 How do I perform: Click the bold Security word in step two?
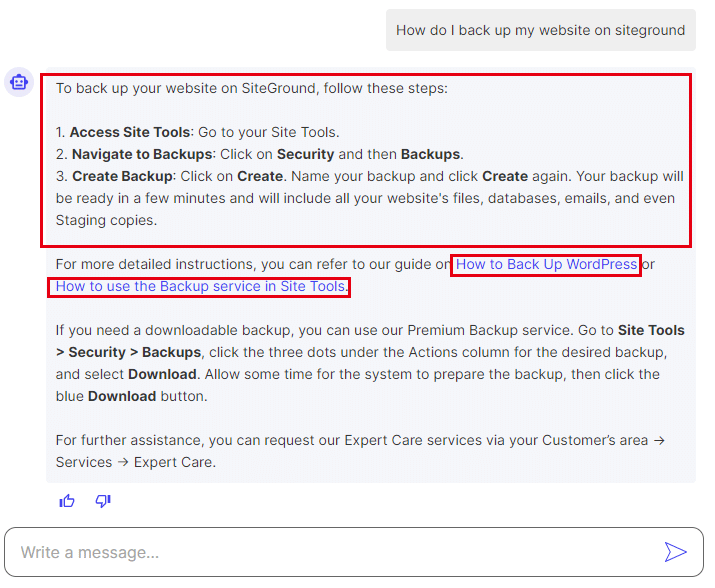pos(305,154)
